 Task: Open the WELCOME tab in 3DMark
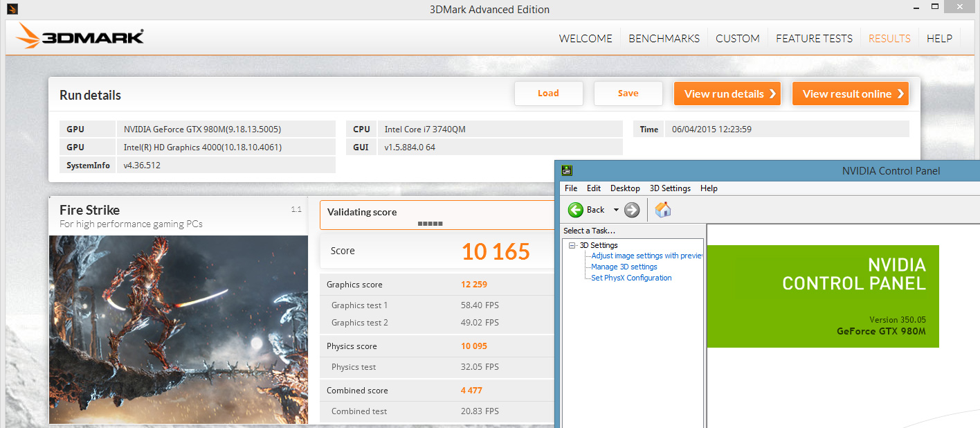[x=586, y=38]
